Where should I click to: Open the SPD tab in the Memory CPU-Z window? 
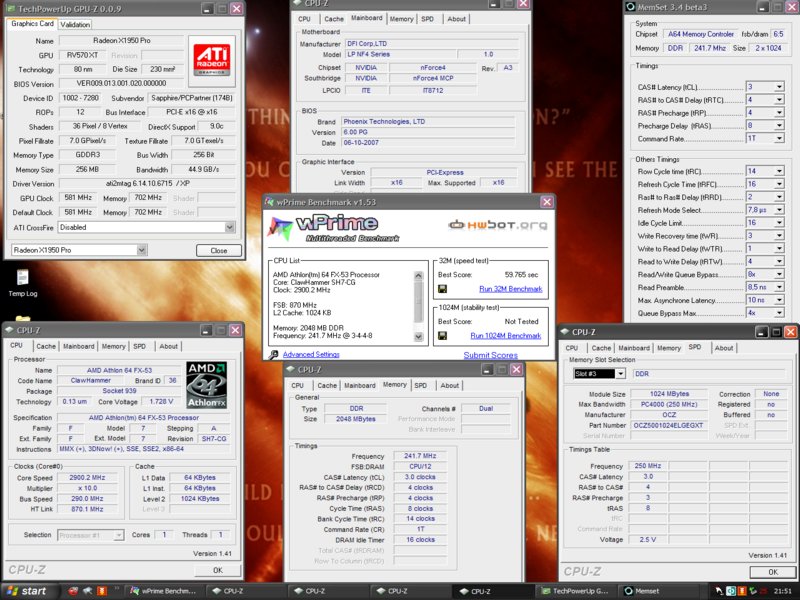point(420,386)
